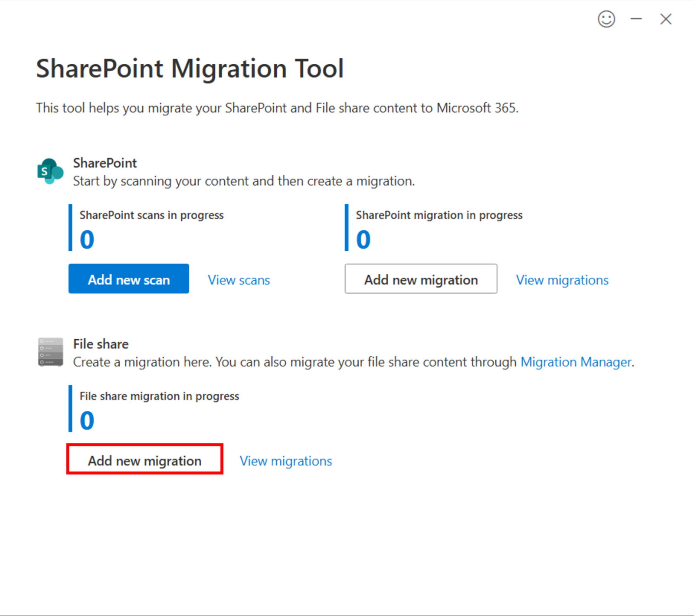Click Add new migration under SharePoint
The image size is (694, 616).
click(420, 279)
